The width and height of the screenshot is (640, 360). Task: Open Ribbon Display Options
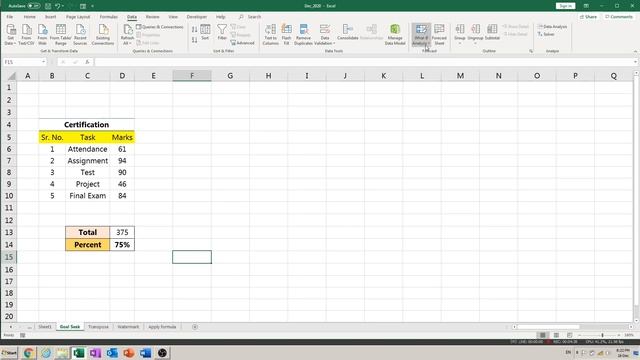[x=586, y=6]
